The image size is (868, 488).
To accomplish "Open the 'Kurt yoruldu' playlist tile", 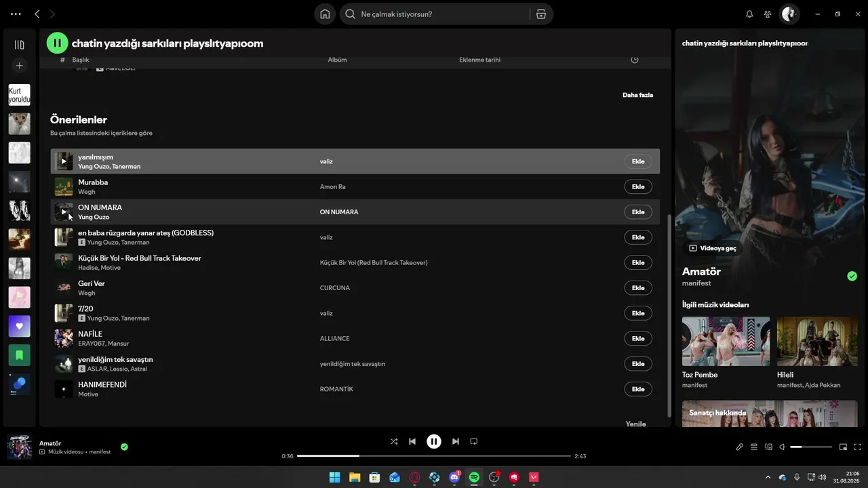I will coord(19,95).
